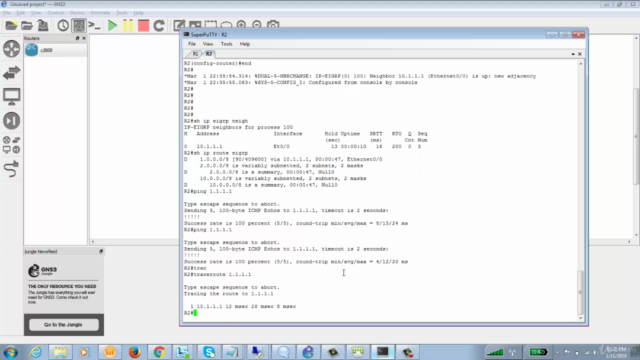The height and width of the screenshot is (360, 640).
Task: Undock the Routers panel
Action: [78, 38]
